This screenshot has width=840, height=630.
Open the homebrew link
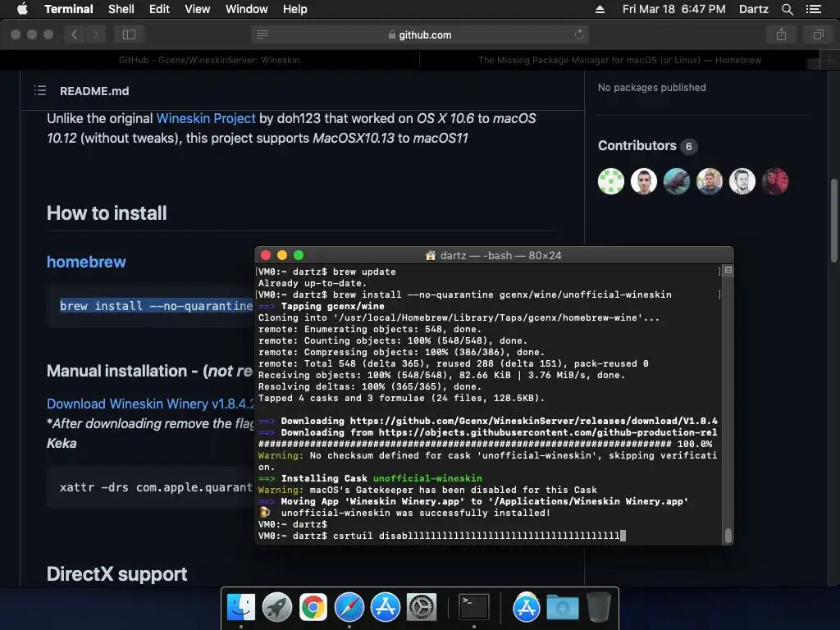click(x=86, y=262)
